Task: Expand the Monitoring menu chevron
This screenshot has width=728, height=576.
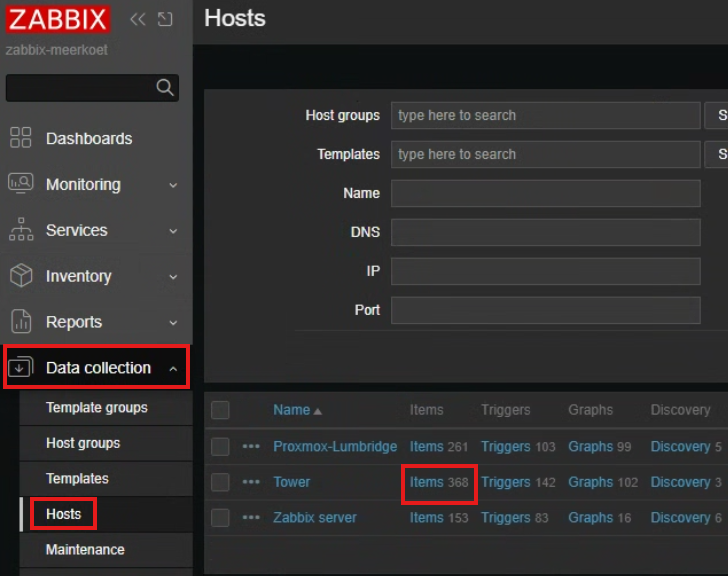Action: pyautogui.click(x=173, y=185)
